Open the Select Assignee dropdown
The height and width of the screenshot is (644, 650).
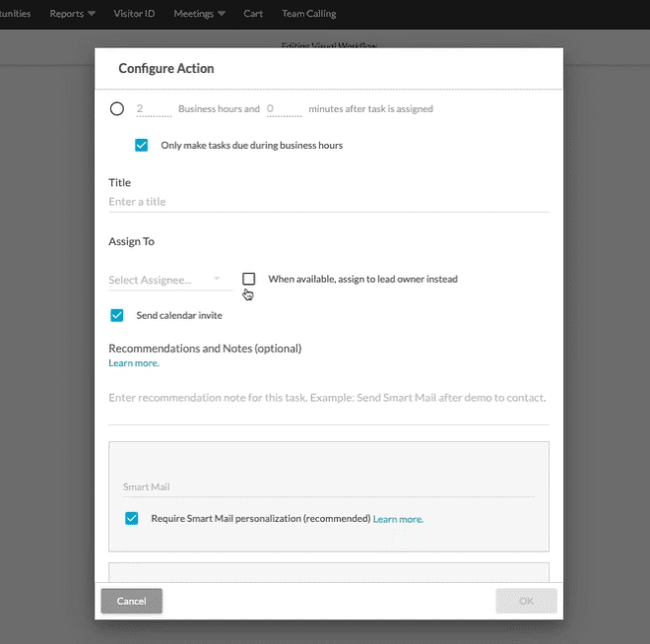pos(165,280)
